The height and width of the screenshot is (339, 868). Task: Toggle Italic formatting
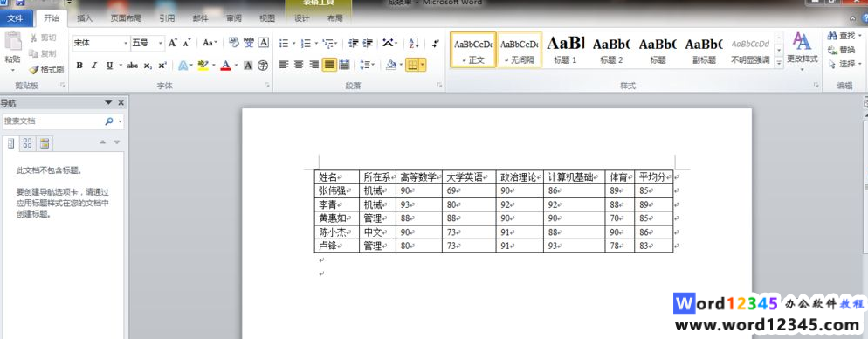point(94,66)
